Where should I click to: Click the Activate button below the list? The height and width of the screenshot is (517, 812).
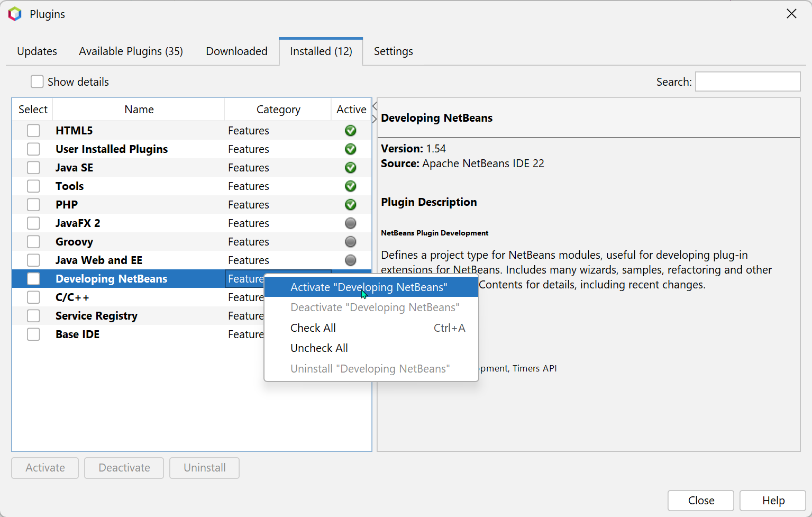(45, 468)
